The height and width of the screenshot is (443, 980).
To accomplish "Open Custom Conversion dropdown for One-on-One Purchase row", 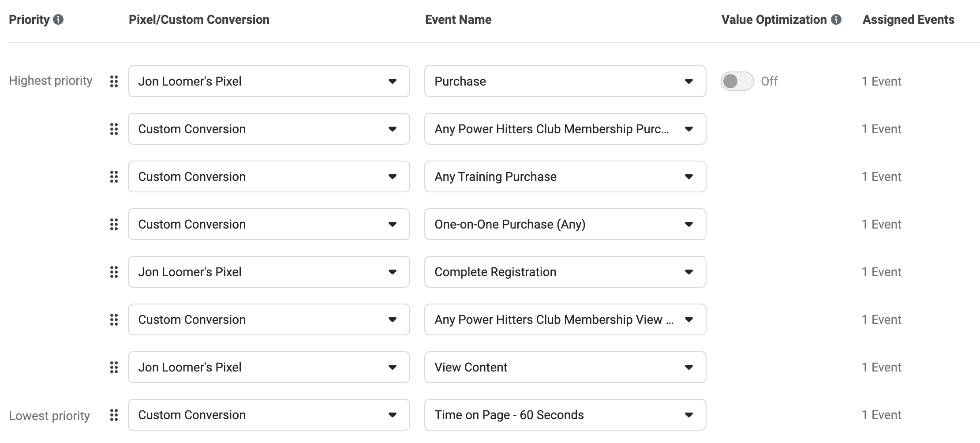I will pyautogui.click(x=269, y=224).
